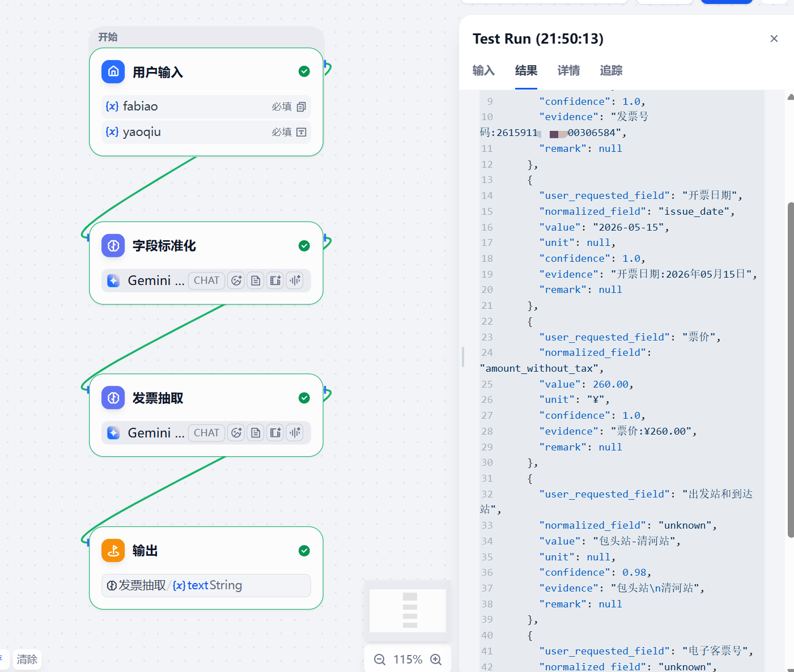Close the Test Run panel

[774, 39]
